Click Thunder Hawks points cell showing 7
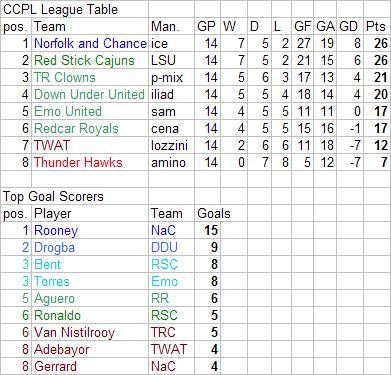The image size is (391, 375). pos(377,162)
